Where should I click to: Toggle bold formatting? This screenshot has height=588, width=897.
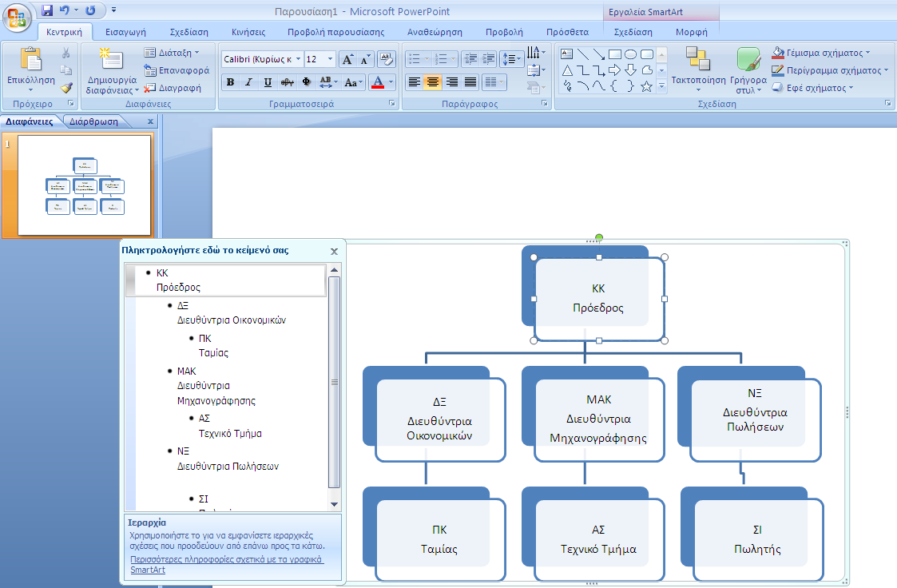(230, 82)
